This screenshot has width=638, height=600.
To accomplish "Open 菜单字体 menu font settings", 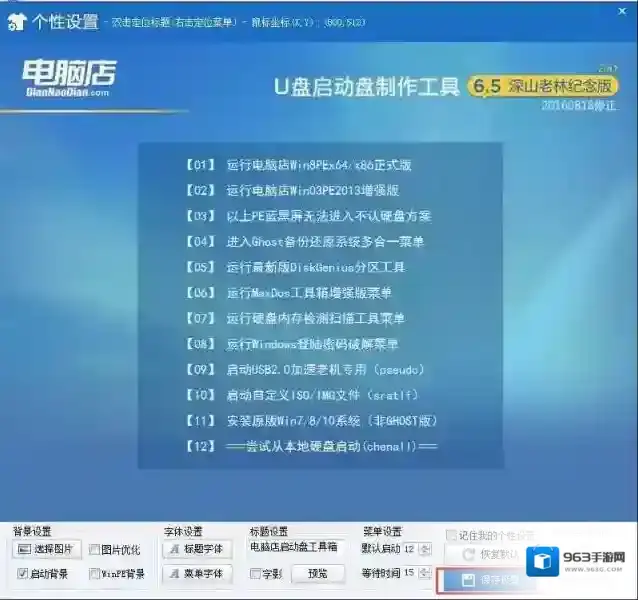I will tap(196, 574).
